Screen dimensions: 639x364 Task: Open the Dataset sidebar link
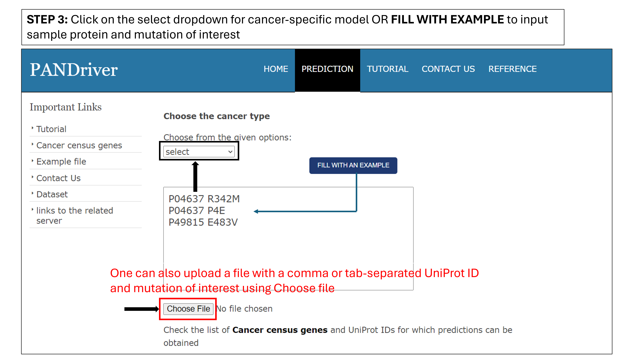(x=52, y=195)
